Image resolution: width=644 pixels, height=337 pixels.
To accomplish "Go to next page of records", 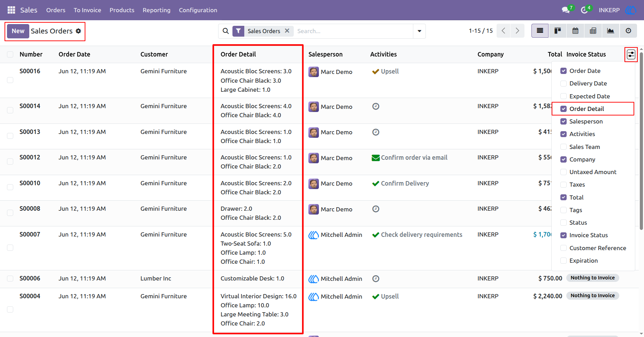I will pyautogui.click(x=517, y=31).
